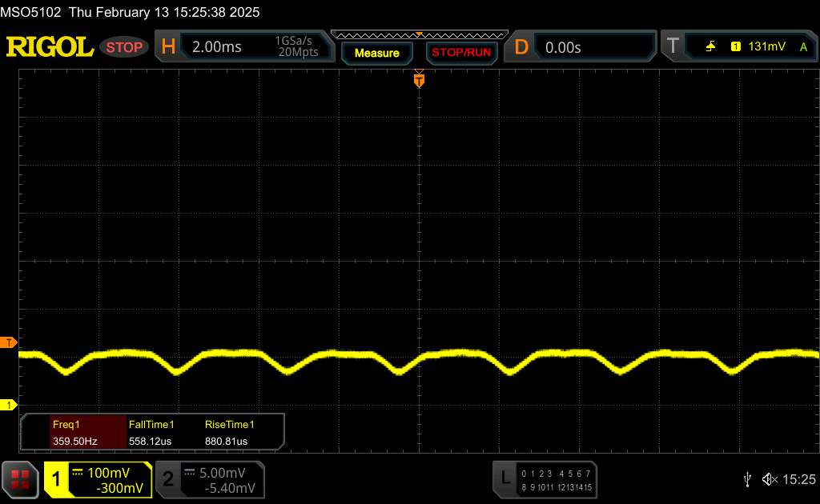This screenshot has height=504, width=820.
Task: Select the RiseTime1 measurement item
Action: tap(230, 425)
